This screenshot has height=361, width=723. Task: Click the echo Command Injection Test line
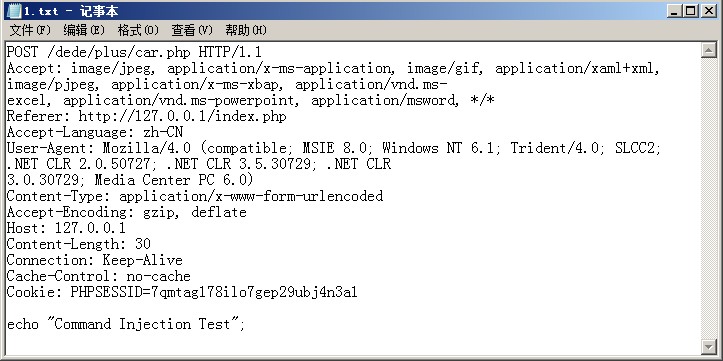(126, 324)
